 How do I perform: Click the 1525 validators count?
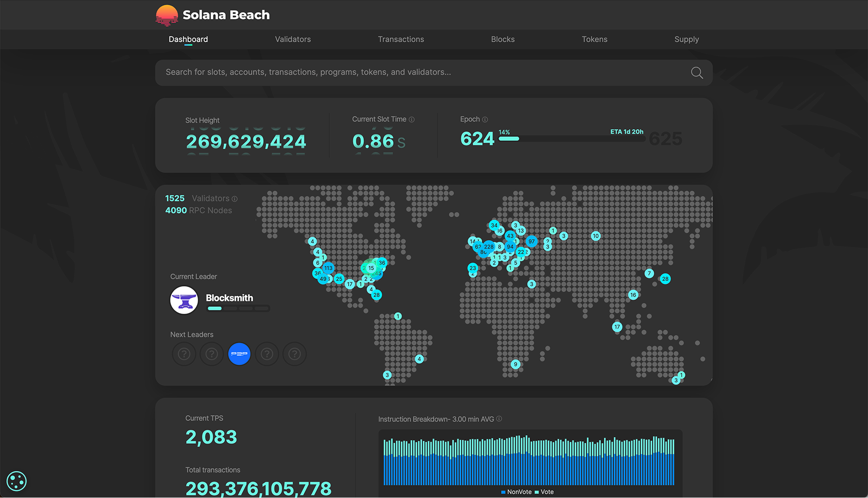[175, 198]
